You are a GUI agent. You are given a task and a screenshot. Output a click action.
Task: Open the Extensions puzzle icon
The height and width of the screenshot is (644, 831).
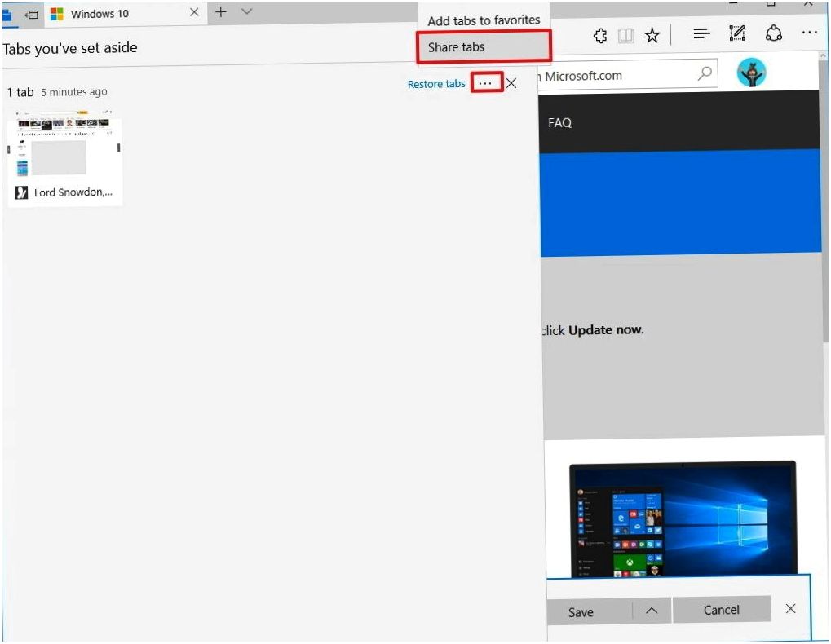(600, 36)
